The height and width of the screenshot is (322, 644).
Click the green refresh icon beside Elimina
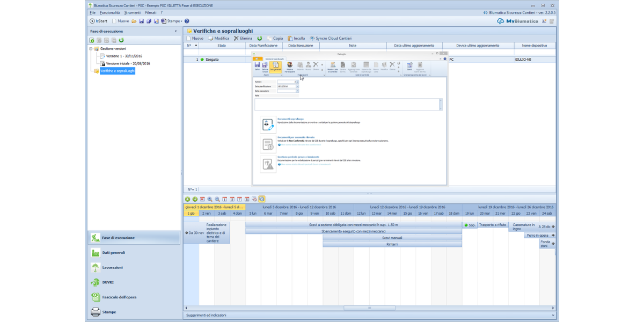[x=260, y=39]
